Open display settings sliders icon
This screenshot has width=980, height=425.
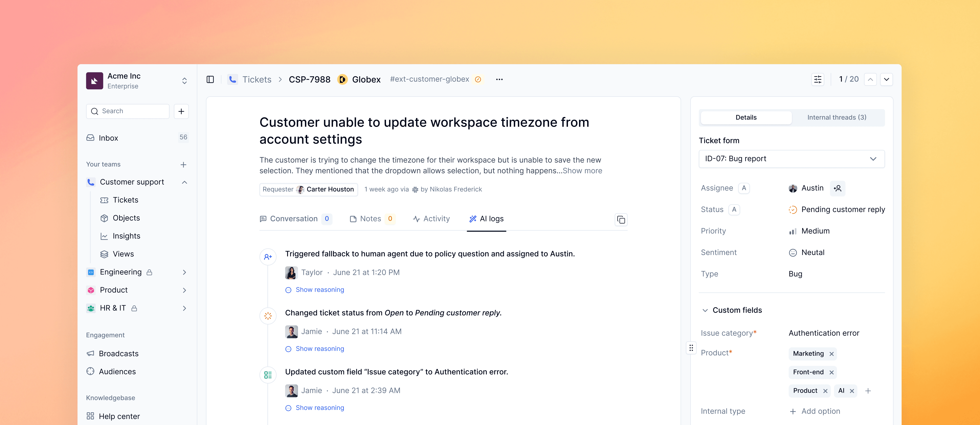coord(818,79)
